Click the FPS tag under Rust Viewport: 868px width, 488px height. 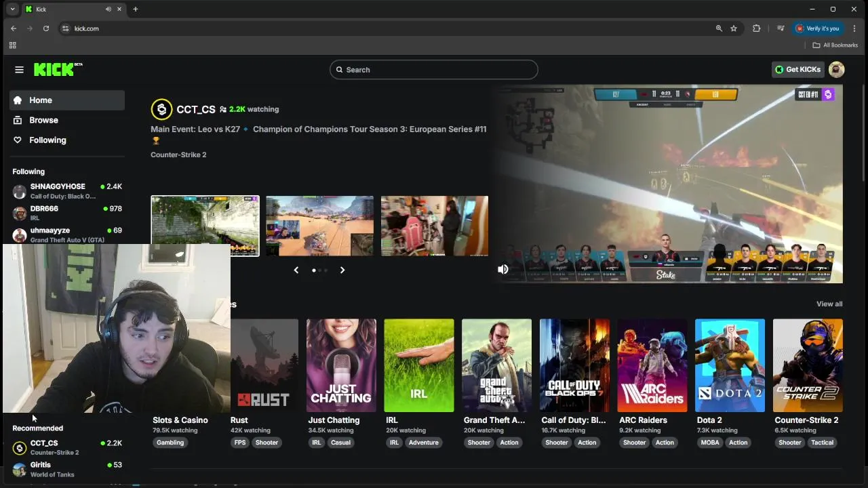pos(240,443)
